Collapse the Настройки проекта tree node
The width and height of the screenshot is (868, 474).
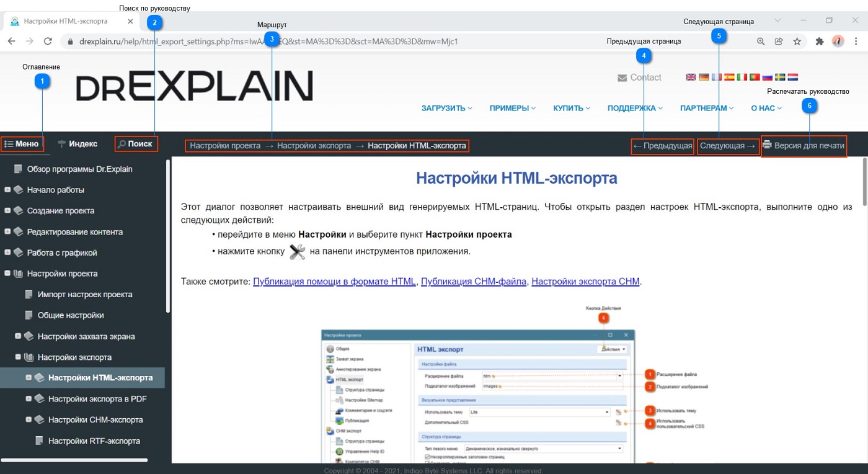point(7,274)
